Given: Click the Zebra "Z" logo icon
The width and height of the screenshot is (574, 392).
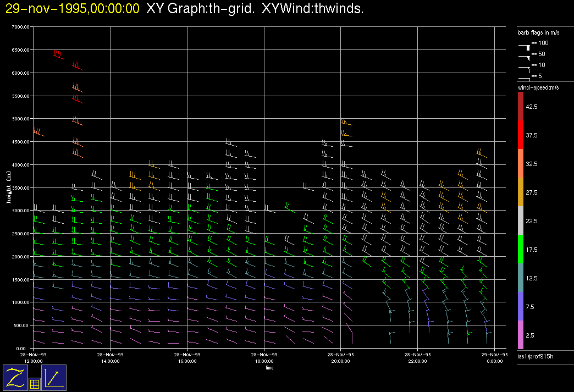Looking at the screenshot, I should (x=15, y=378).
